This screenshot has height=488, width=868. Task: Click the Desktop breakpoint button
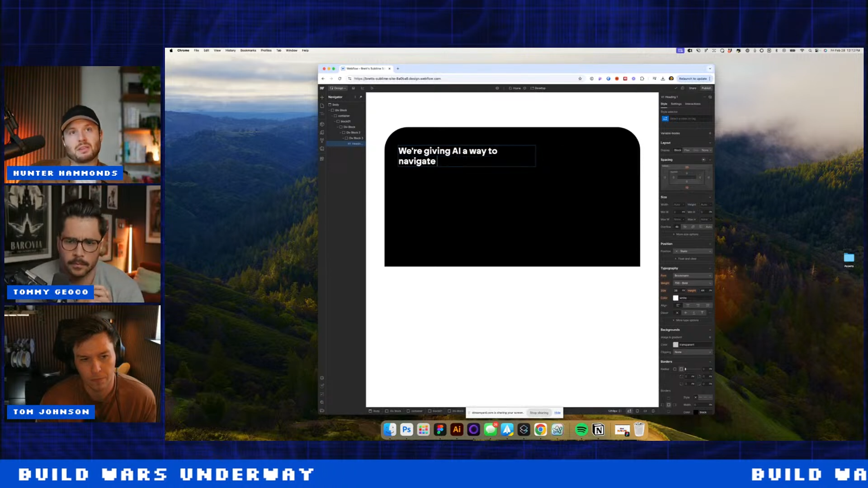538,88
